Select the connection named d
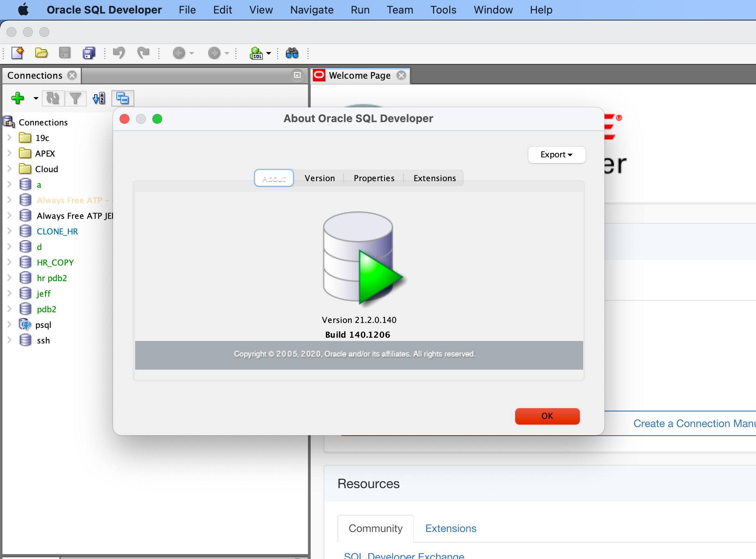Viewport: 756px width, 559px height. [x=39, y=247]
